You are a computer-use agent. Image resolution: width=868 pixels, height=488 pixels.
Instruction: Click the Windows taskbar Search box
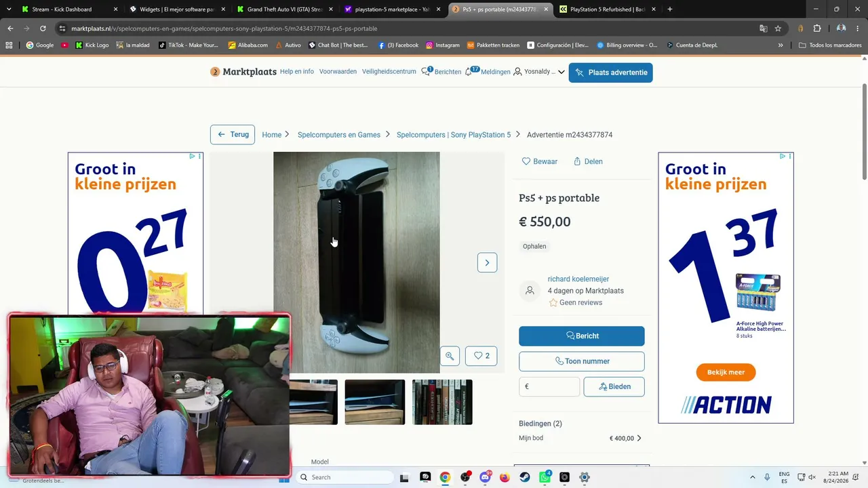[x=344, y=477]
